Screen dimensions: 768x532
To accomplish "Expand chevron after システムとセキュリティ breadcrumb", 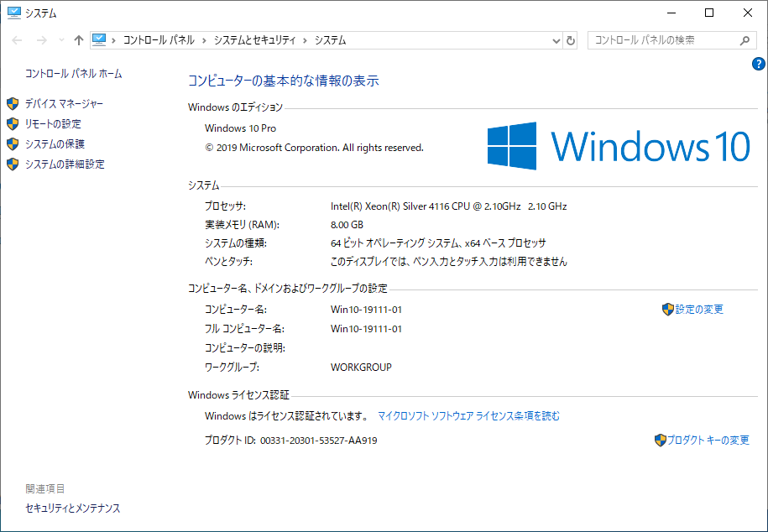I will coord(306,40).
